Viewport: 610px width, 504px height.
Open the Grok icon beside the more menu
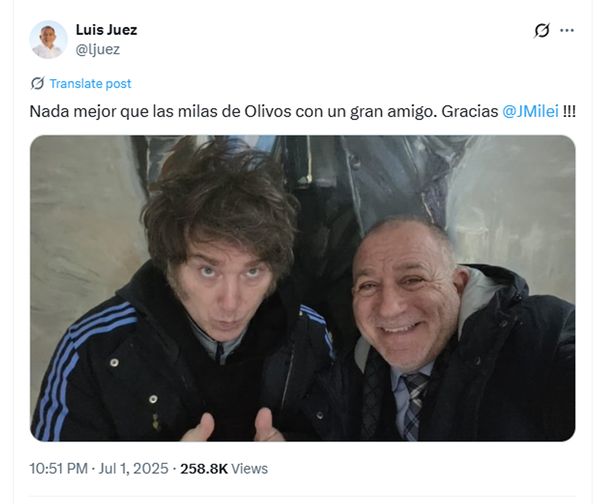point(542,30)
